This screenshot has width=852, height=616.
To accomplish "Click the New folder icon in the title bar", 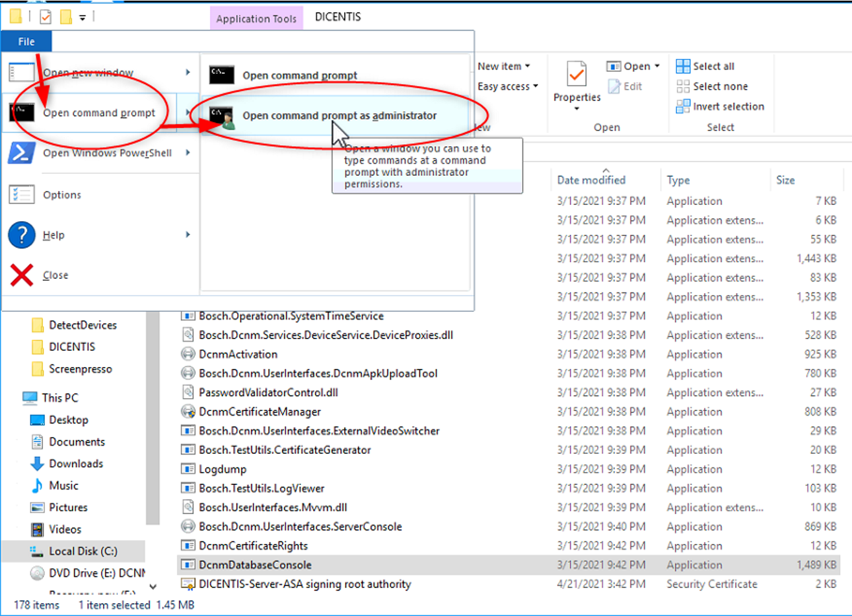I will click(65, 17).
